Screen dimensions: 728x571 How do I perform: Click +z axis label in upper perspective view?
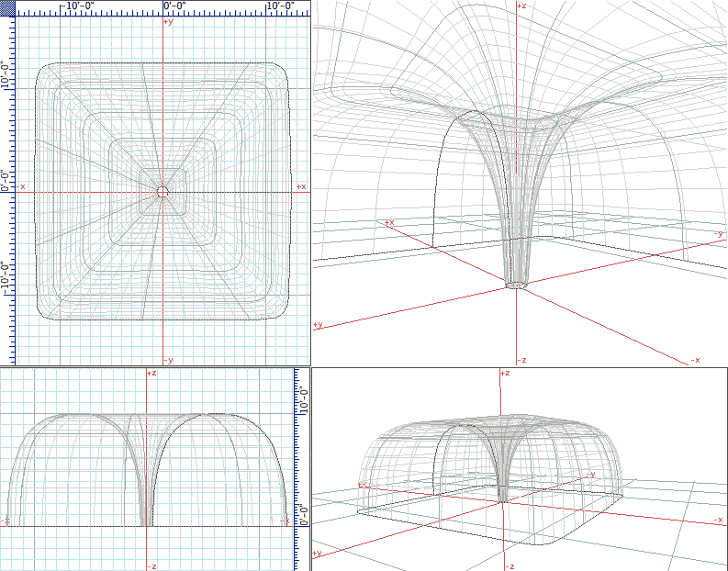click(x=521, y=6)
